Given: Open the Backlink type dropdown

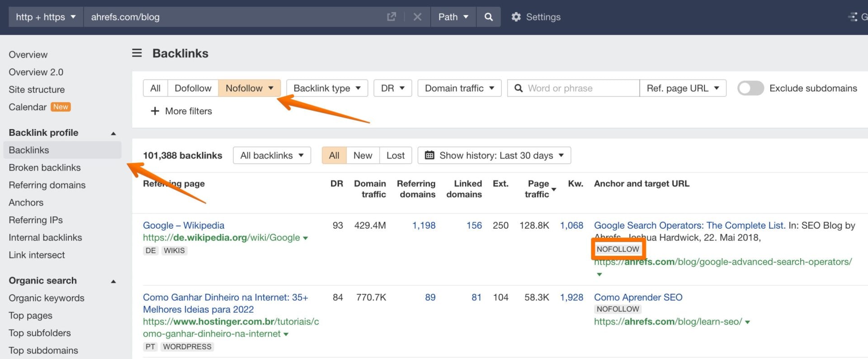Looking at the screenshot, I should (327, 88).
